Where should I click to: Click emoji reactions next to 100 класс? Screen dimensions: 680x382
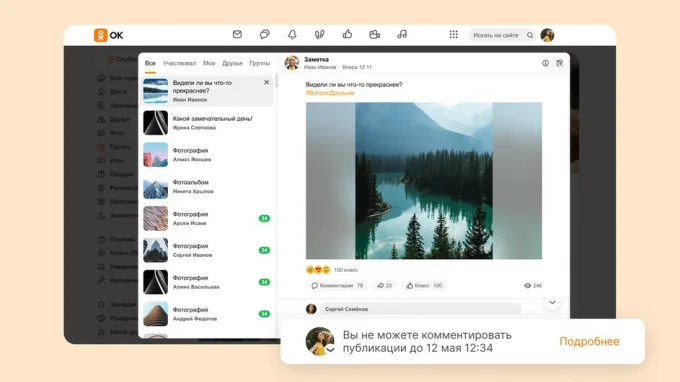coord(318,270)
